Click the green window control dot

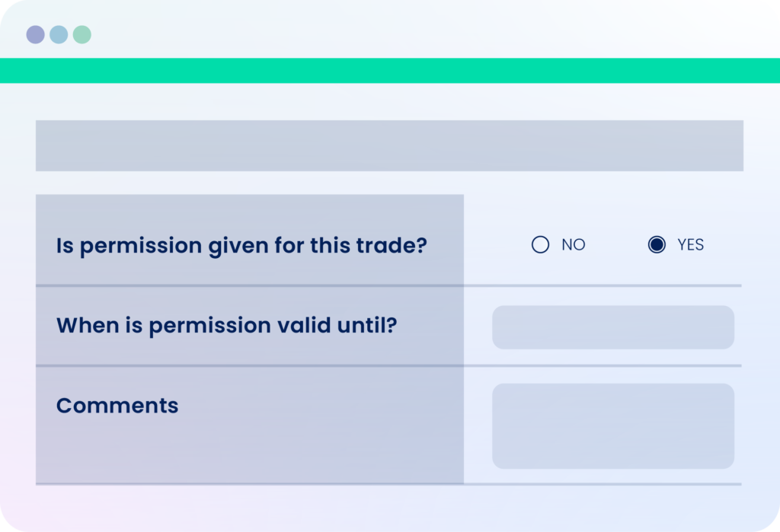(x=82, y=35)
